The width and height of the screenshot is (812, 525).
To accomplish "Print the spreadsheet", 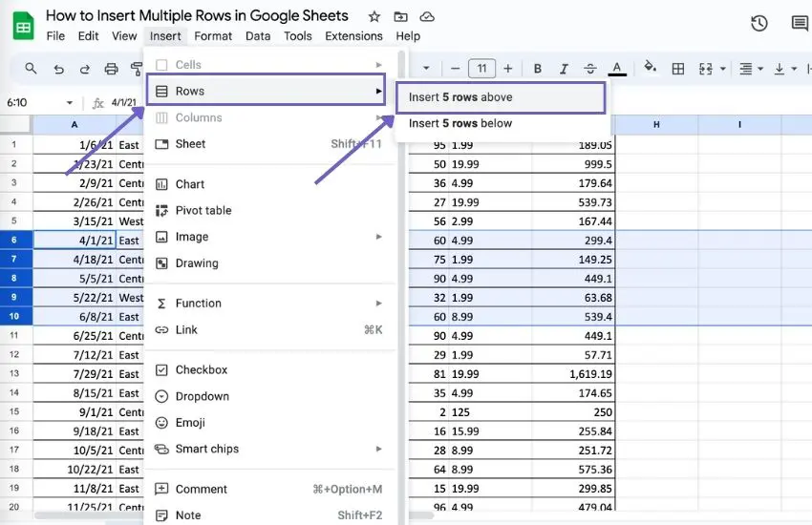I will click(111, 69).
